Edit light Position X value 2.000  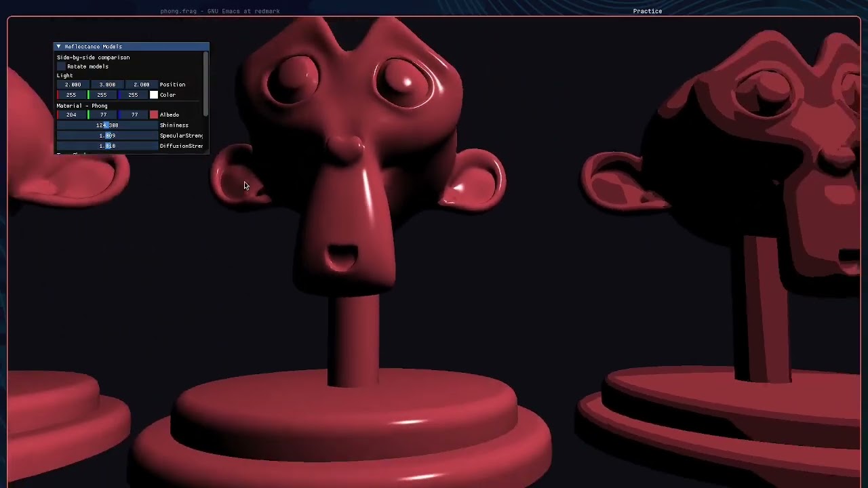tap(73, 85)
